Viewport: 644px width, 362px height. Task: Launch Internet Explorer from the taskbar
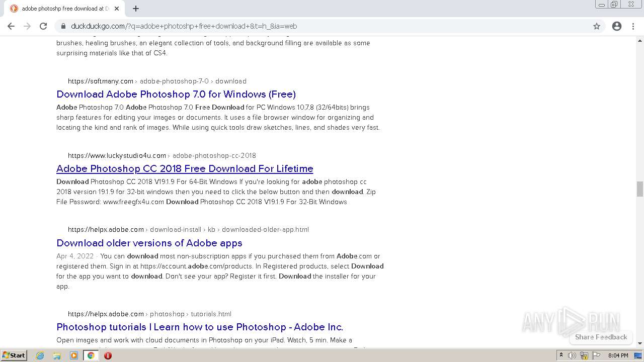point(40,355)
